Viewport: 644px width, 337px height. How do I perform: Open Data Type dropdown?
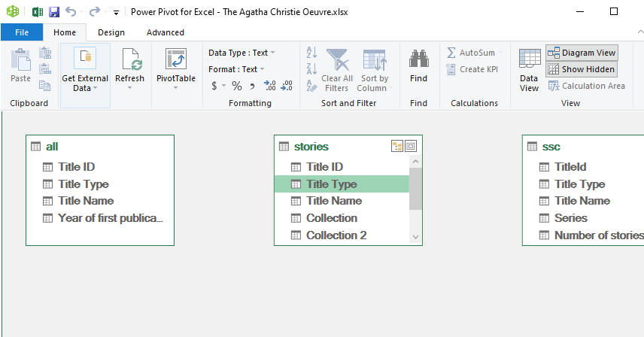(241, 53)
